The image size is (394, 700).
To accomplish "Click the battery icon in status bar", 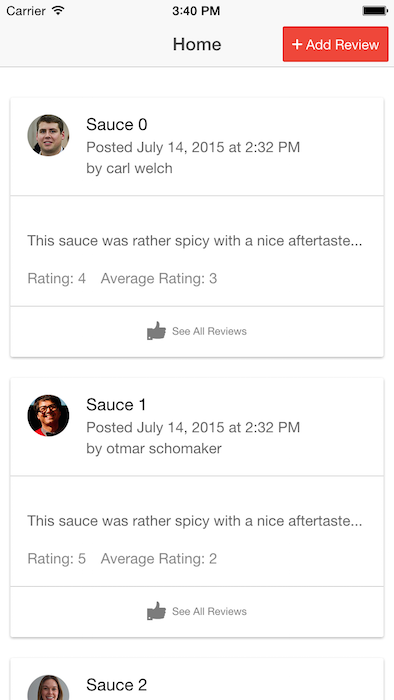I will point(375,11).
